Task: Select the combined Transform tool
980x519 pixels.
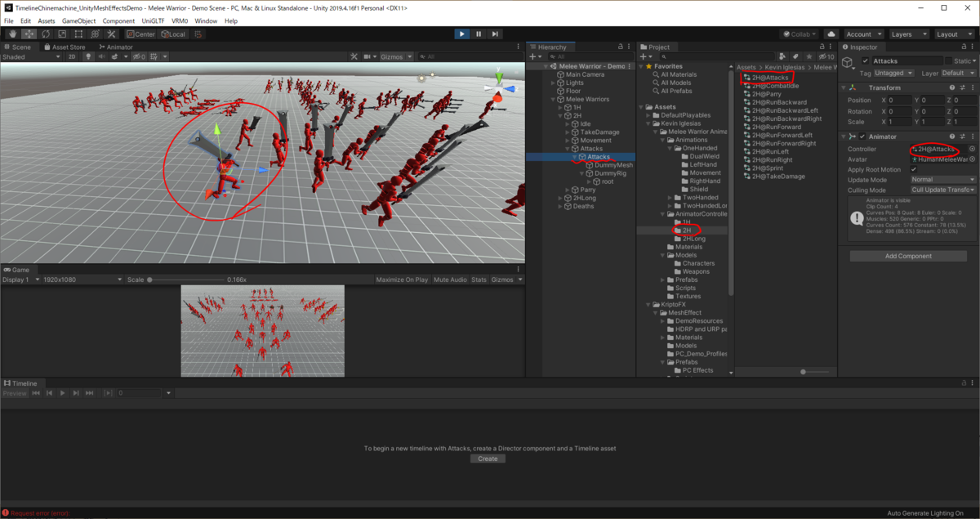Action: coord(94,34)
